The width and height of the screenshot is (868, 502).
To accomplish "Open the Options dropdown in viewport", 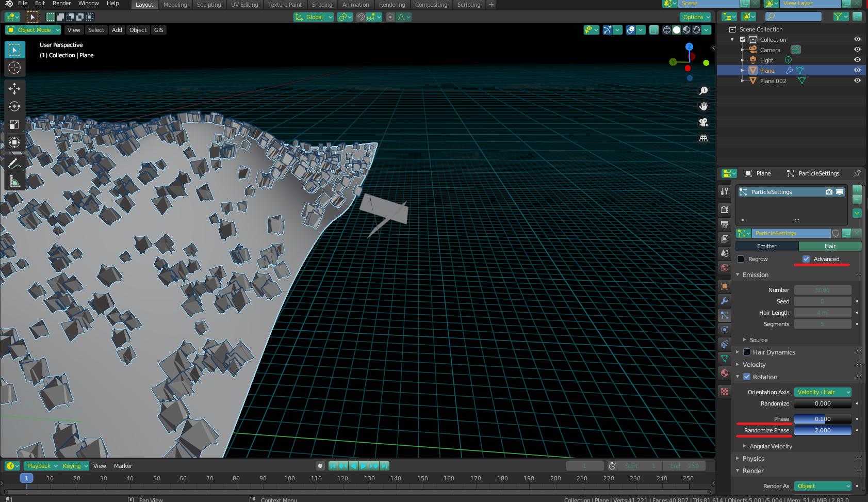I will 696,17.
